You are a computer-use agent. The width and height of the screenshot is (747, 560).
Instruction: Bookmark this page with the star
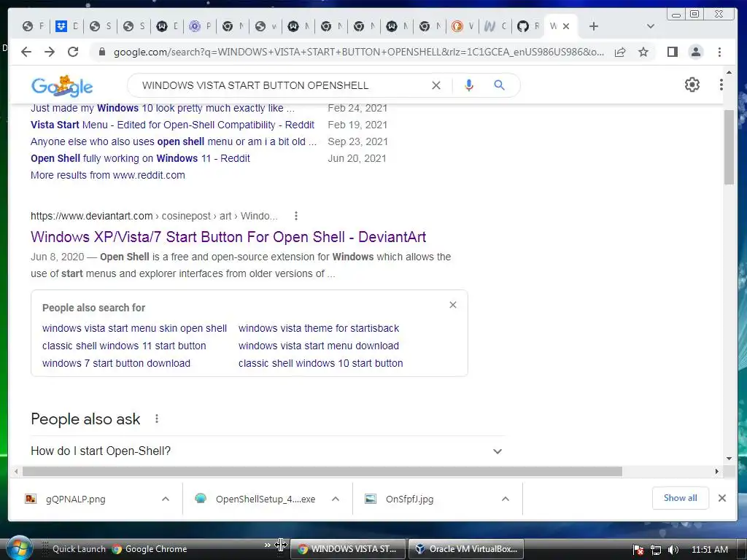[643, 52]
